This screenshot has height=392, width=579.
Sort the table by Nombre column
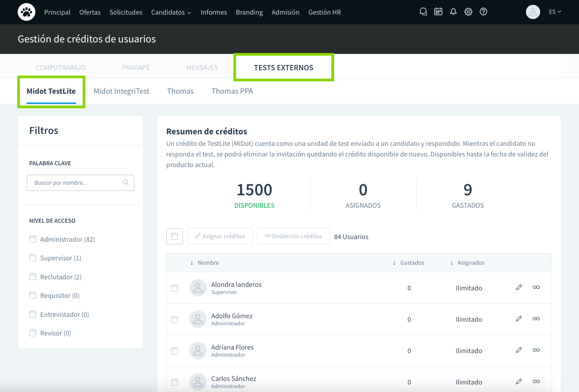point(208,263)
